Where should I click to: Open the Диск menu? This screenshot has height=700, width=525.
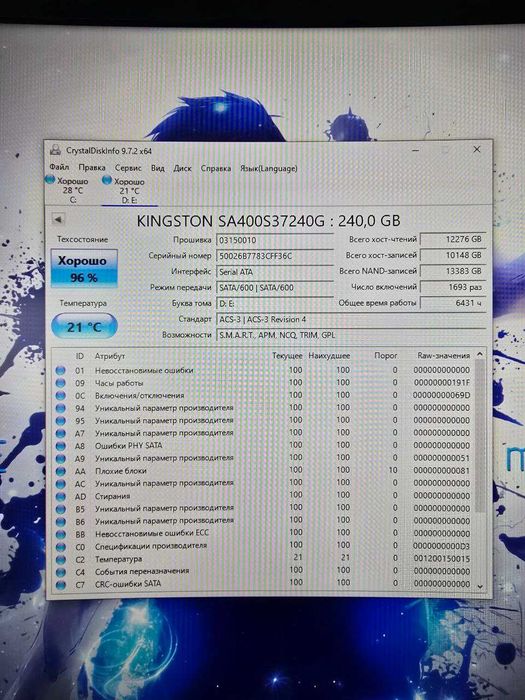tap(182, 168)
